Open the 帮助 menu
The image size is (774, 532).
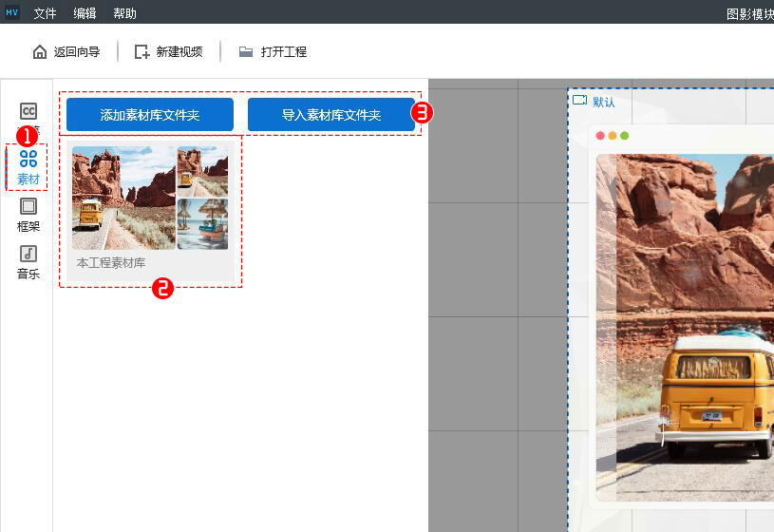pyautogui.click(x=124, y=13)
